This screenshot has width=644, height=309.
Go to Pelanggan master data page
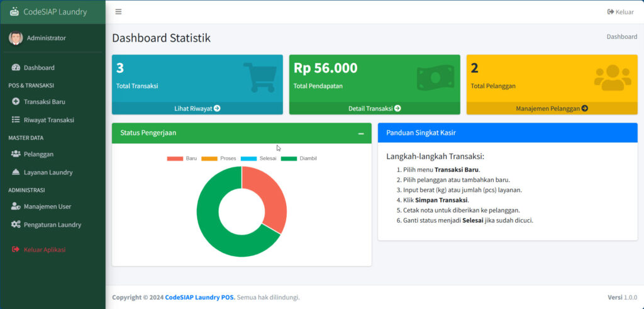pos(38,154)
